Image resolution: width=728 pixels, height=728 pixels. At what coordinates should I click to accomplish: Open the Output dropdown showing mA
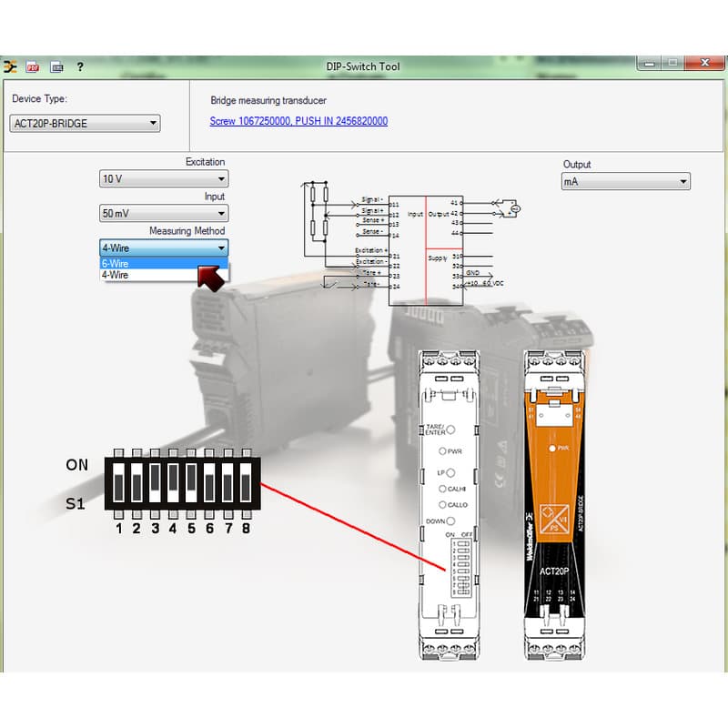click(x=626, y=181)
